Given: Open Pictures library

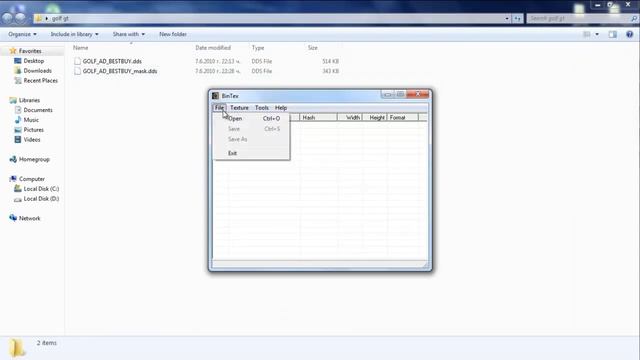Looking at the screenshot, I should (33, 129).
